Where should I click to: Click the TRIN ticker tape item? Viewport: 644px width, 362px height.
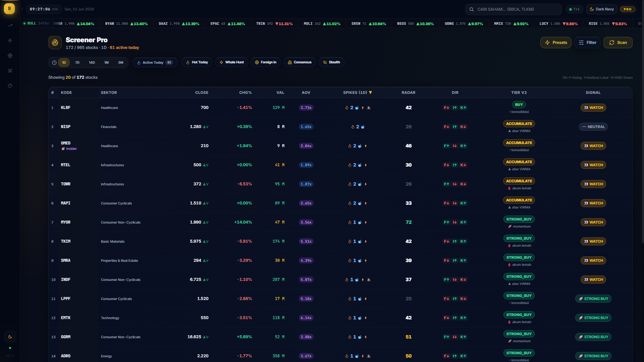274,24
